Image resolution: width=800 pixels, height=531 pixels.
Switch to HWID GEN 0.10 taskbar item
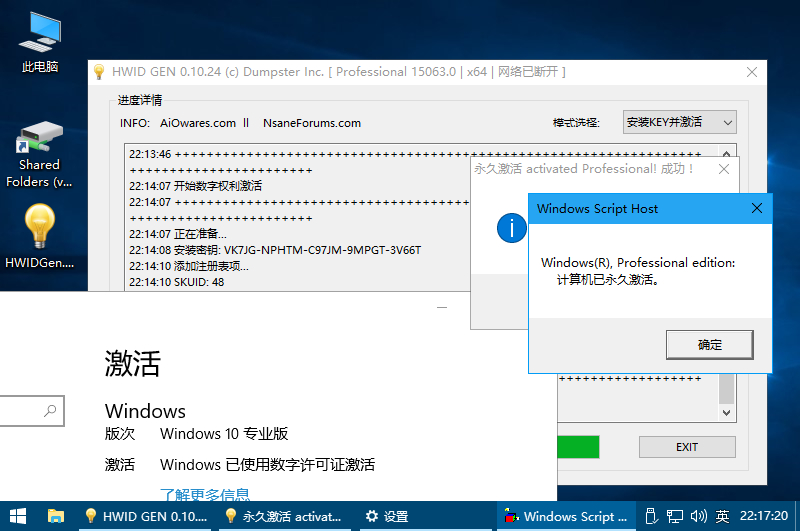click(x=145, y=516)
